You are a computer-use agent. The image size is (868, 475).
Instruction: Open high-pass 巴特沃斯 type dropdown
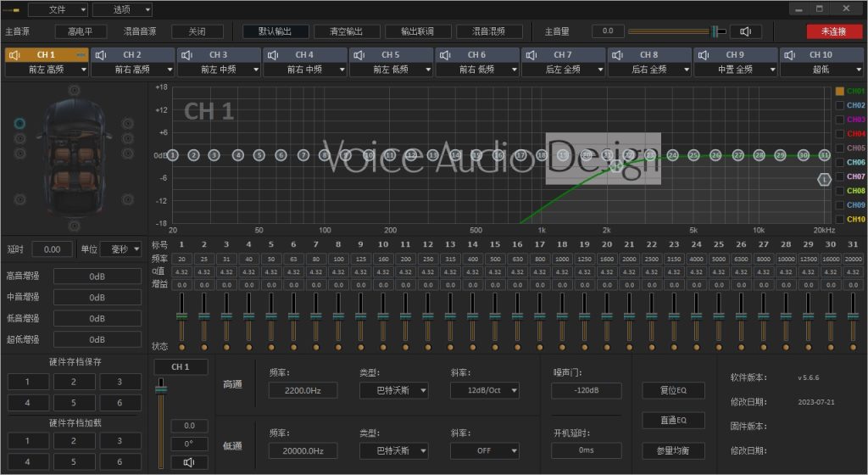tap(393, 390)
